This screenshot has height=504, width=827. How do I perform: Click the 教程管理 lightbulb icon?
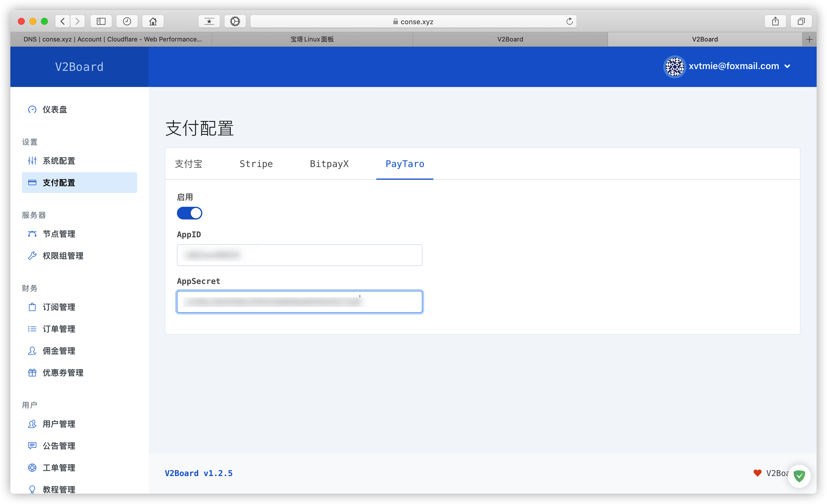32,489
